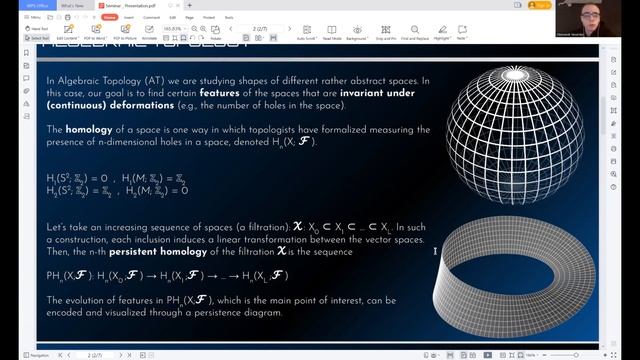Open the Note tool dropdown
640x360 pixels.
[462, 32]
